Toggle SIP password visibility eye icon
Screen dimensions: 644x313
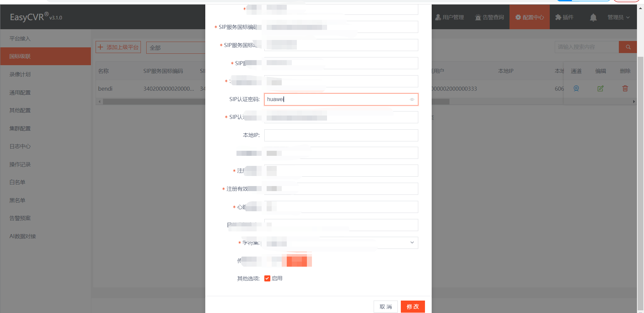412,99
